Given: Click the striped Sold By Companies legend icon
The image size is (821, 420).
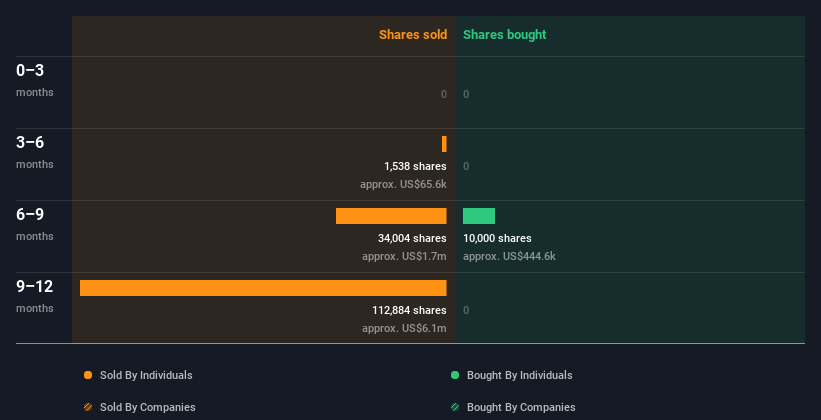Looking at the screenshot, I should [x=88, y=407].
